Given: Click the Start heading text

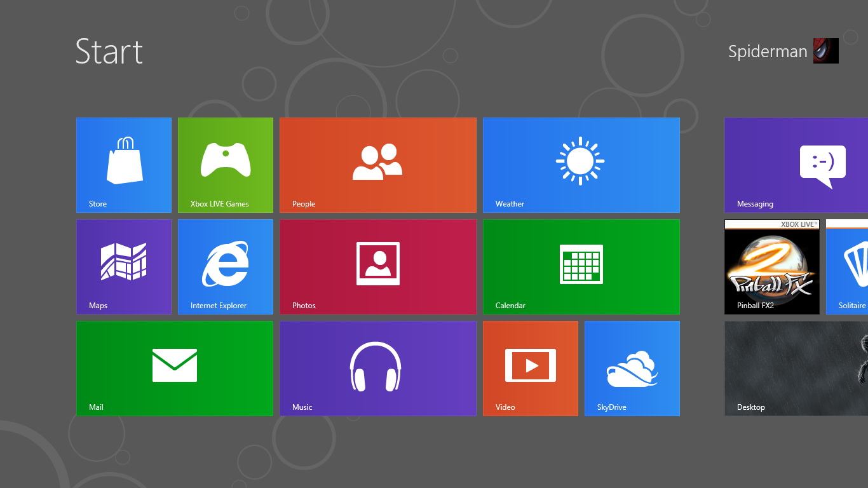Looking at the screenshot, I should click(x=109, y=51).
